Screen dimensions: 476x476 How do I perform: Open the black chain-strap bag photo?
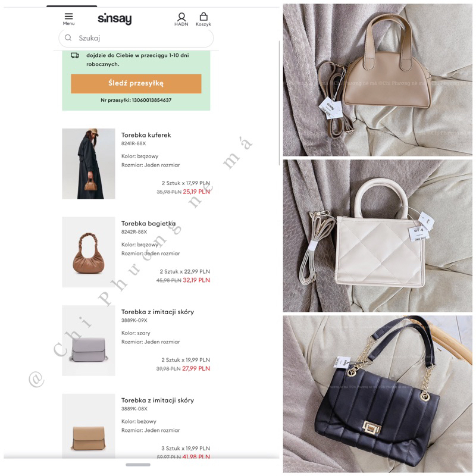pos(378,394)
